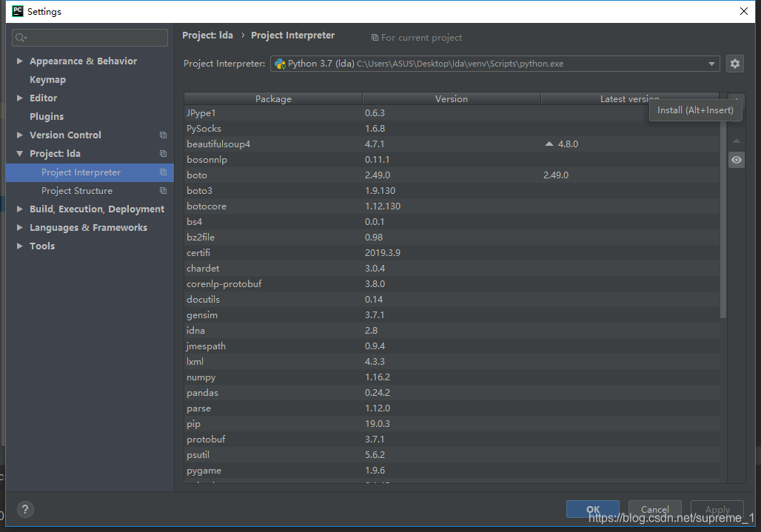Sort by Package column header
Viewport: 761px width, 532px height.
tap(273, 99)
